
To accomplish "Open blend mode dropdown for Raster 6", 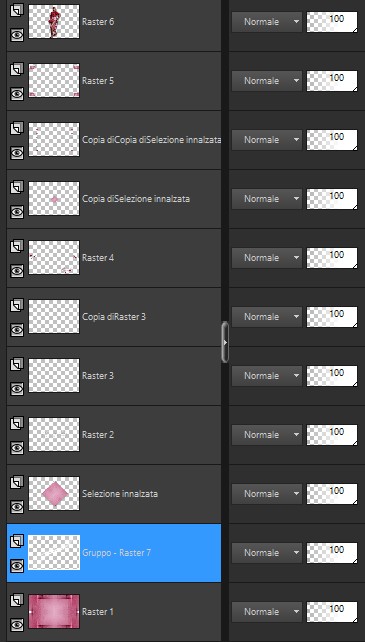I will (267, 22).
